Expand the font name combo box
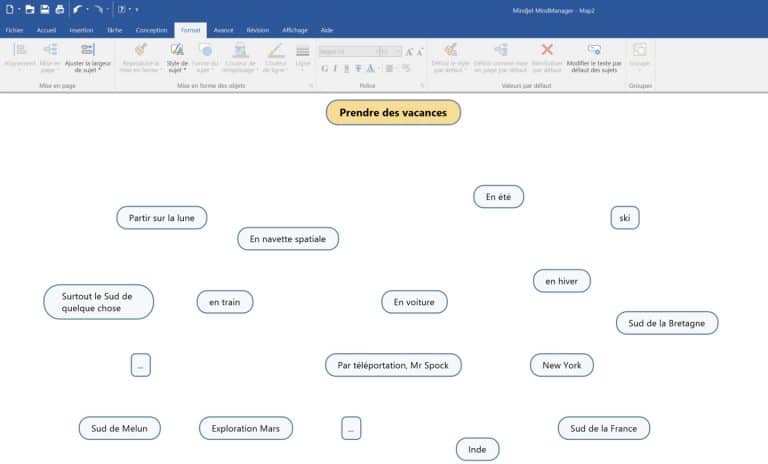Viewport: 768px width, 464px height. click(x=376, y=51)
